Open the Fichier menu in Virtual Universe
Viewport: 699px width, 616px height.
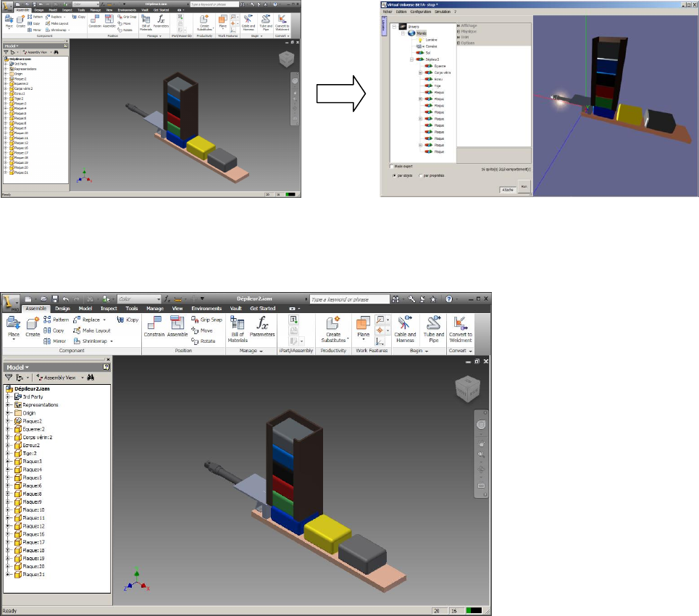(388, 12)
